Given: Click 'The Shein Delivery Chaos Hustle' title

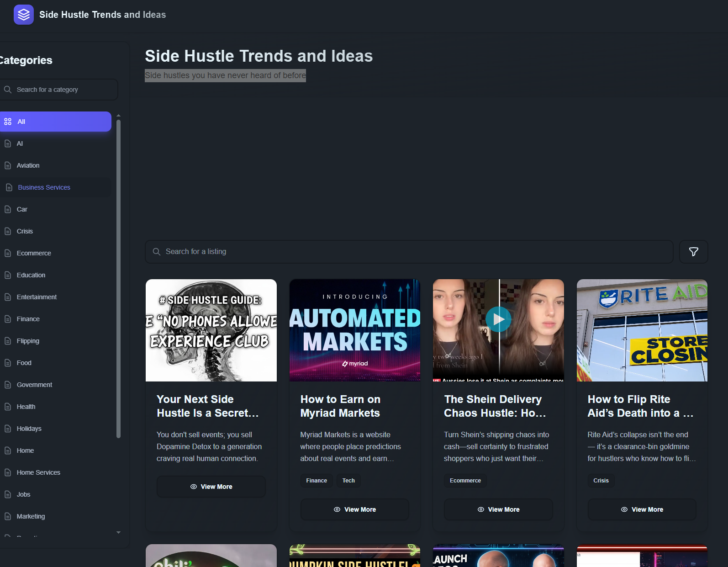Looking at the screenshot, I should point(495,406).
